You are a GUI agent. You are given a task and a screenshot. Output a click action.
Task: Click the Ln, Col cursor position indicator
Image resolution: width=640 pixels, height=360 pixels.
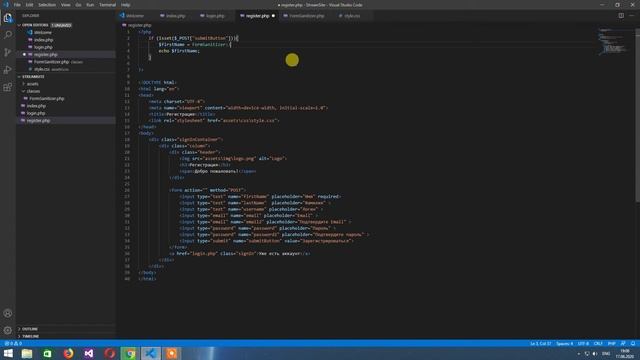(540, 344)
